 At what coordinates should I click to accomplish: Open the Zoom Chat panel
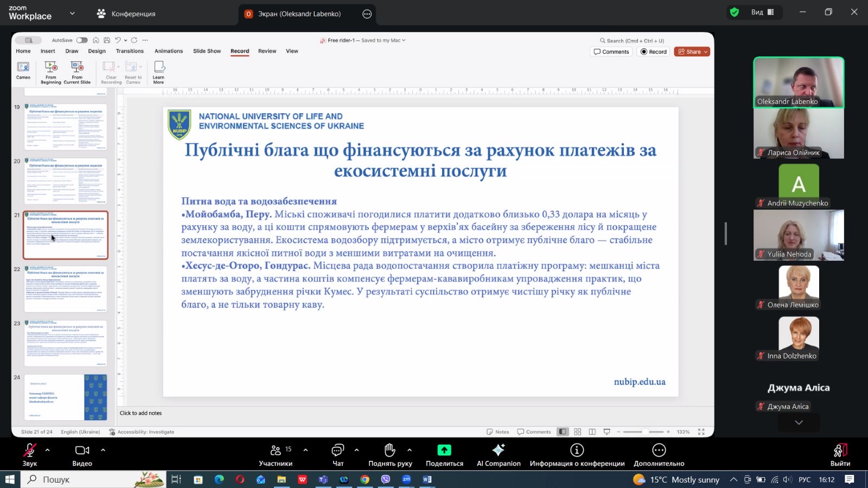coord(338,451)
